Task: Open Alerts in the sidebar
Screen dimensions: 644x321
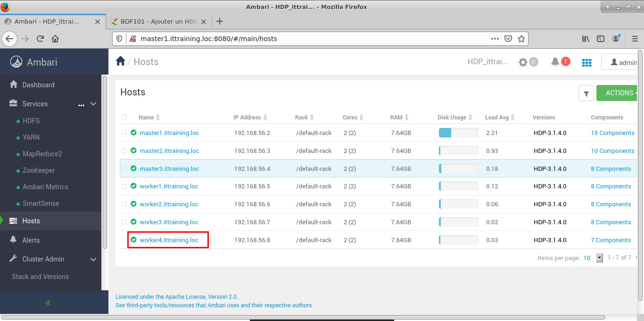Action: coord(31,240)
